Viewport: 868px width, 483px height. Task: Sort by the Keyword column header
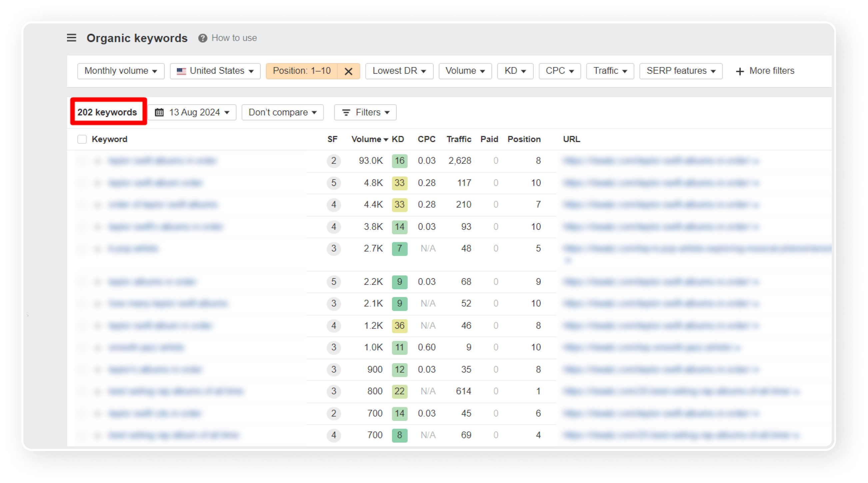(x=110, y=139)
